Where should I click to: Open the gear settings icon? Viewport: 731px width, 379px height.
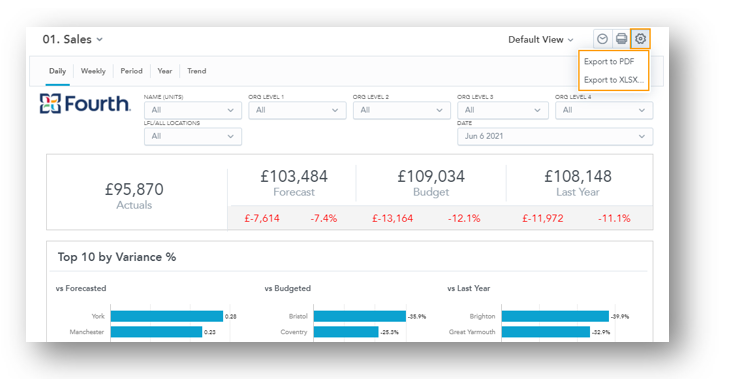click(640, 39)
